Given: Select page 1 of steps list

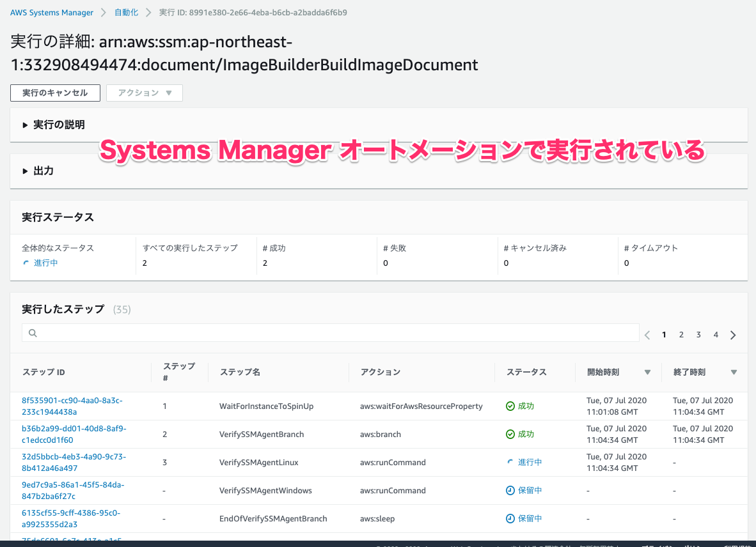Looking at the screenshot, I should 664,335.
